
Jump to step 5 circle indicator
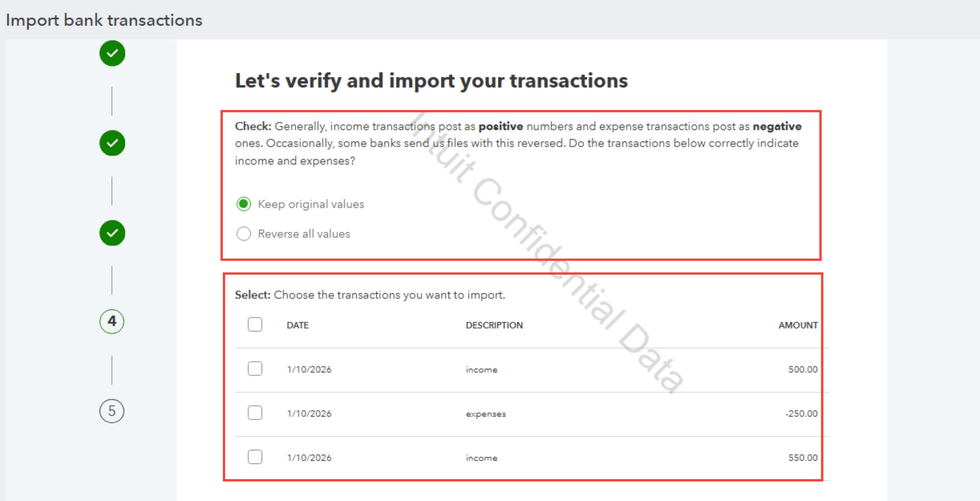pyautogui.click(x=112, y=411)
